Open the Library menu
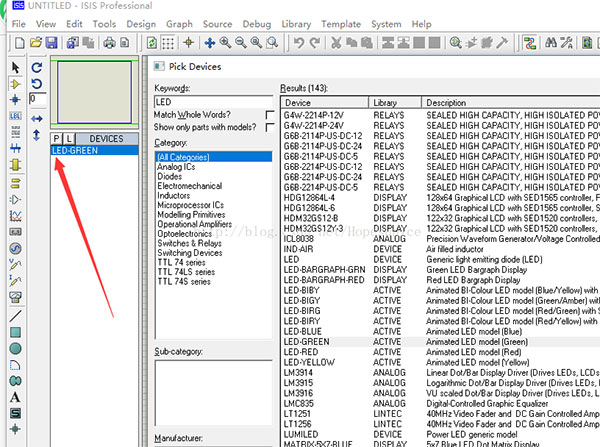600x447 pixels. pos(296,23)
